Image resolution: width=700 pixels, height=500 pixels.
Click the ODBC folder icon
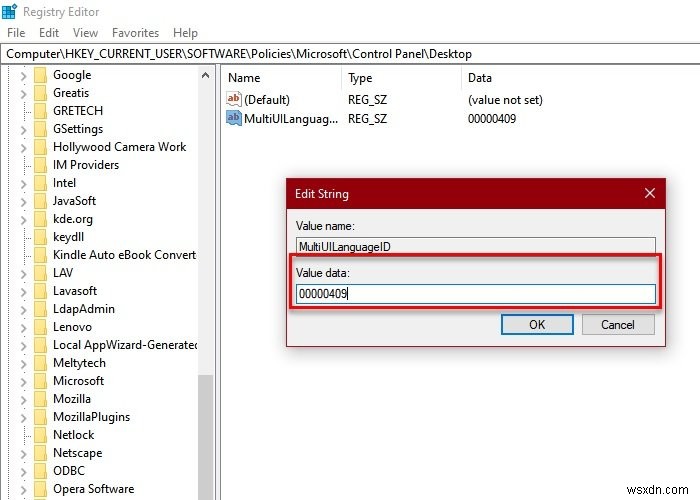click(x=40, y=471)
